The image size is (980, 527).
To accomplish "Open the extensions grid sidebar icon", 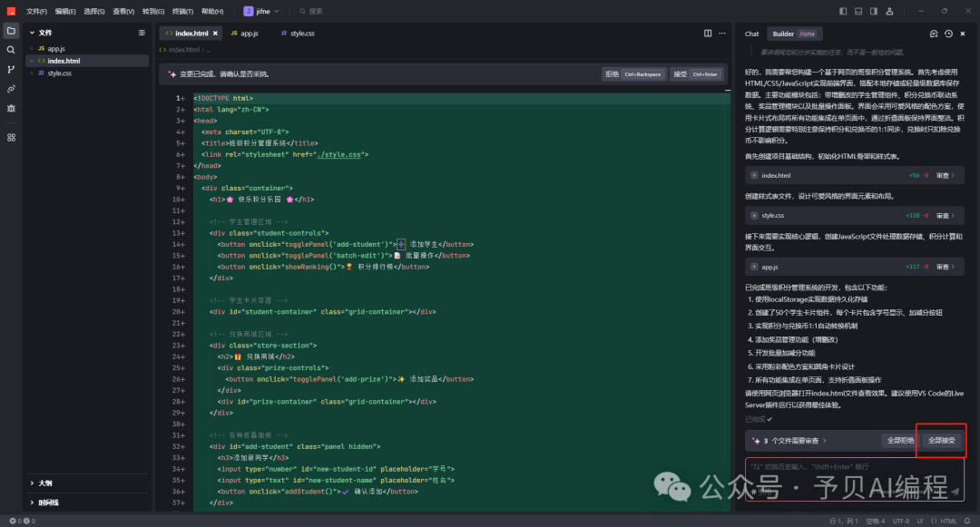I will [11, 137].
